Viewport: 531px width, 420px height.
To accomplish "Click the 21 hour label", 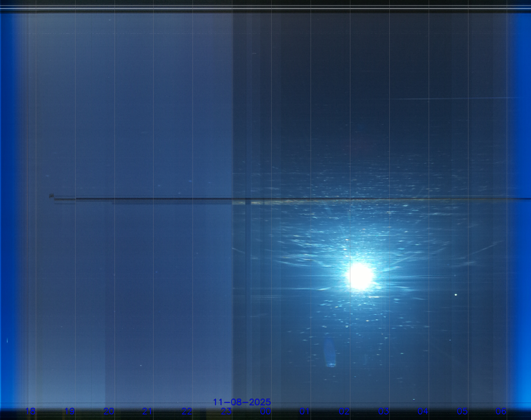I will tap(147, 411).
